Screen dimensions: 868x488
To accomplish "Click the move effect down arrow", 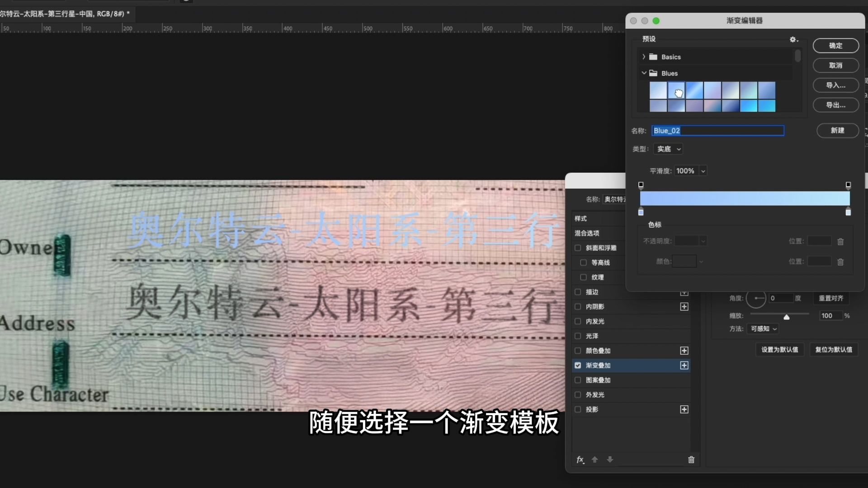I will coord(610,460).
